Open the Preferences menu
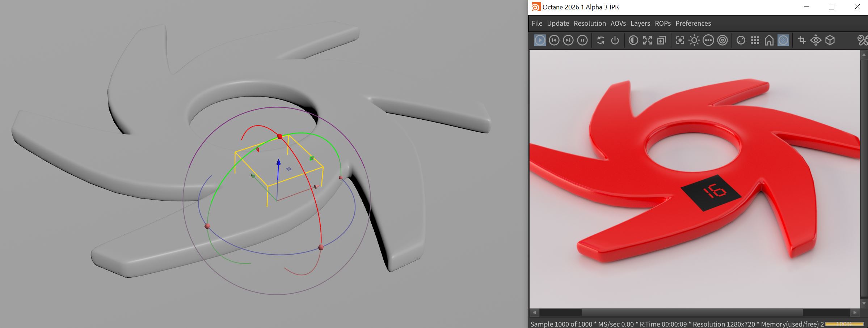This screenshot has width=868, height=328. [693, 24]
